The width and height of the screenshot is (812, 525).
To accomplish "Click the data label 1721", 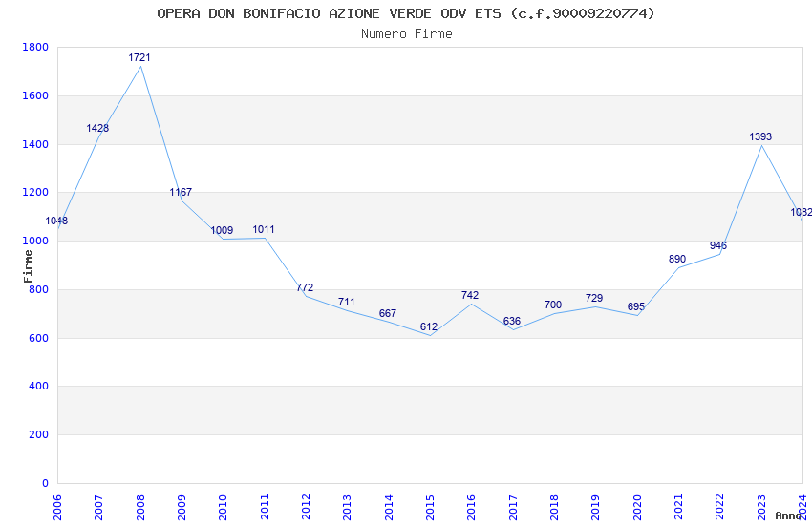I will point(139,57).
